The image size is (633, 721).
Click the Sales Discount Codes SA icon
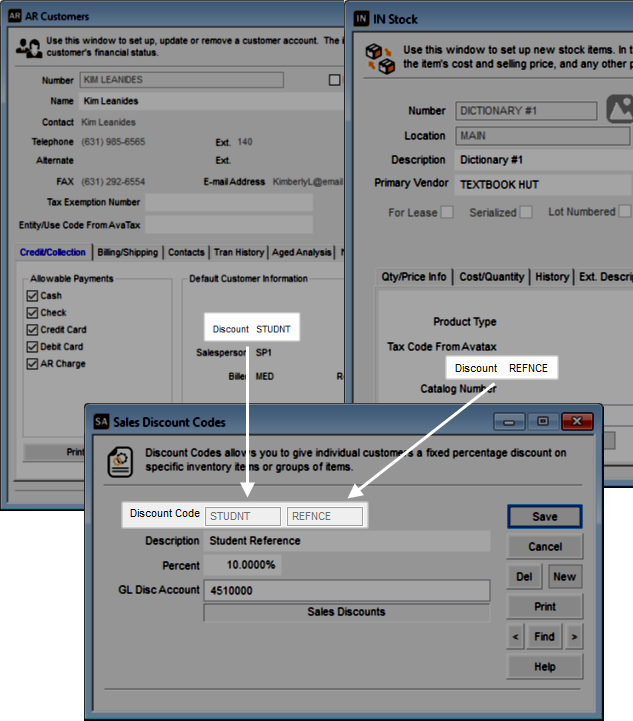(102, 422)
